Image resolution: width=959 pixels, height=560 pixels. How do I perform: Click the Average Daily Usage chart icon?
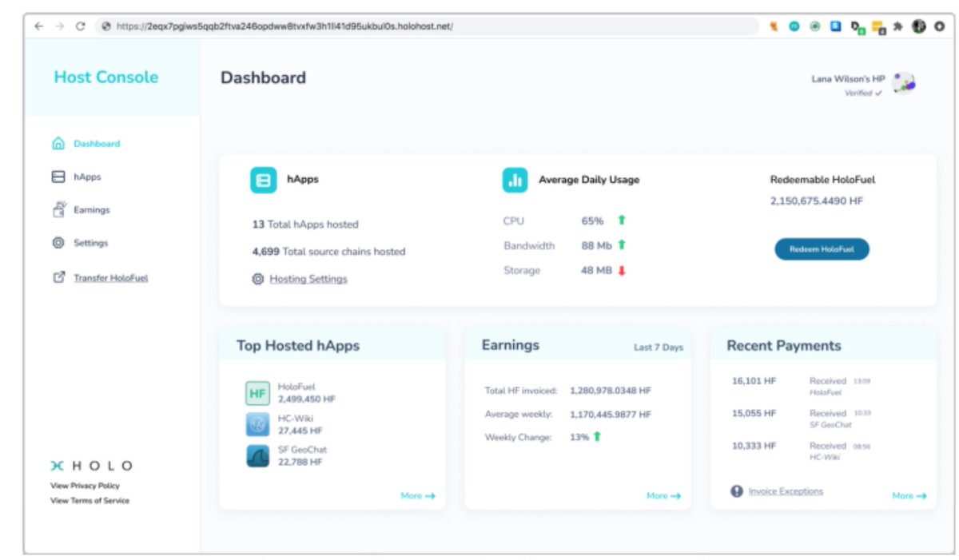click(515, 180)
